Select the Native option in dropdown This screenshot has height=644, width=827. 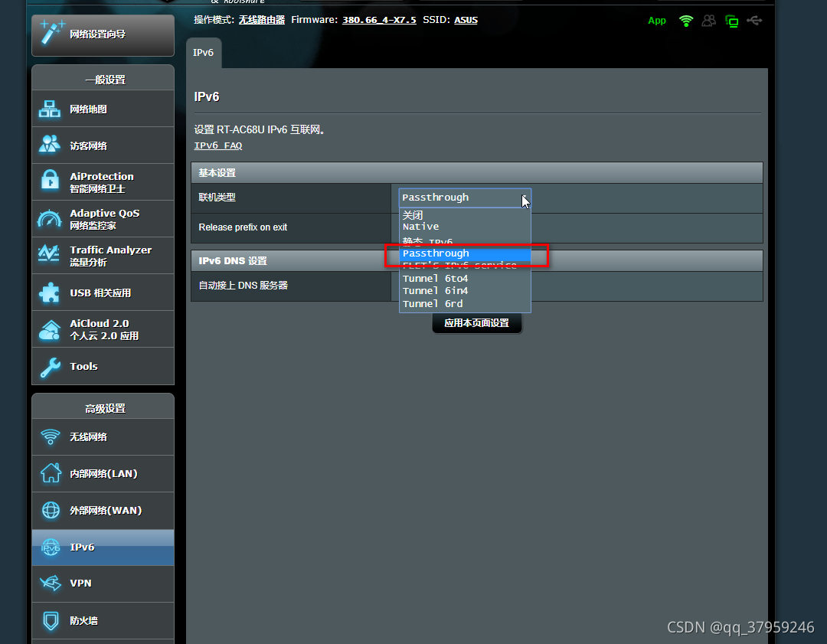[465, 227]
